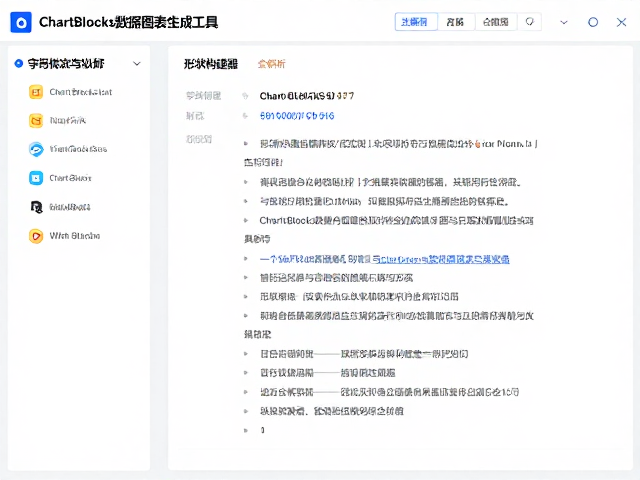Click the small gray icon before the blue number value
Image resolution: width=640 pixels, height=480 pixels.
point(245,116)
